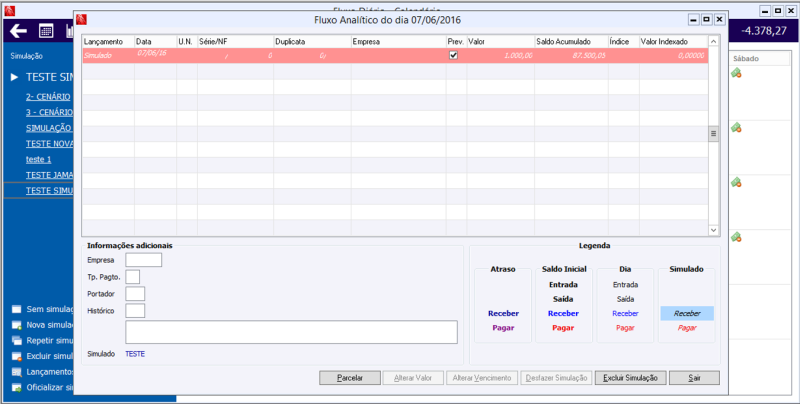Toggle the Prev. checkbox in the Simulado row
800x404 pixels.
tap(453, 56)
